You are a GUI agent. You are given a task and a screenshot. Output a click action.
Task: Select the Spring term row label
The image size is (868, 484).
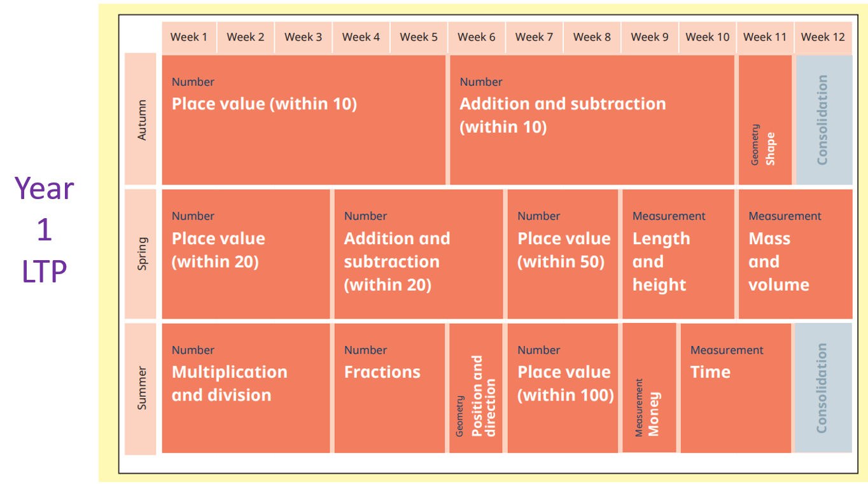click(x=141, y=253)
